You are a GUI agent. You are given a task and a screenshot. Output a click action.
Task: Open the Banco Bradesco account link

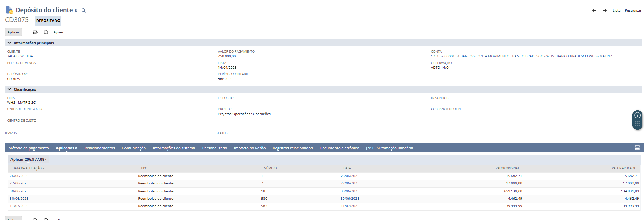pos(521,56)
